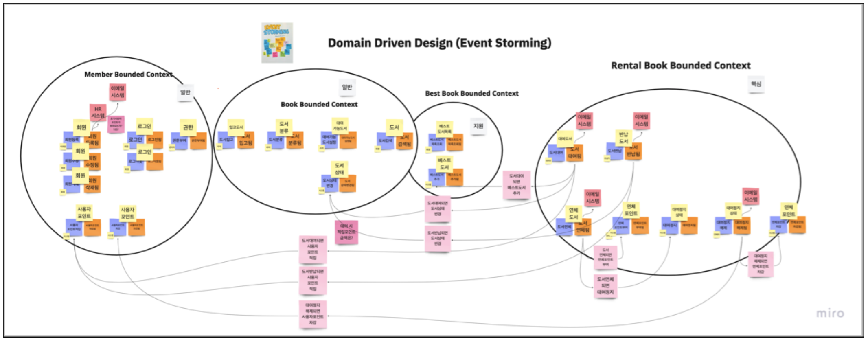Select the Book Bounded Context label
868x342 pixels.
[x=319, y=105]
